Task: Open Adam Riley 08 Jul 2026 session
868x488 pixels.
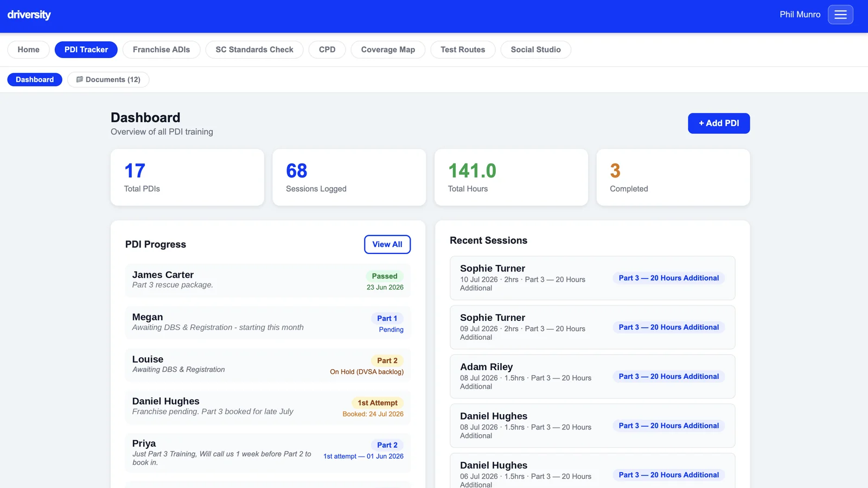Action: click(592, 377)
